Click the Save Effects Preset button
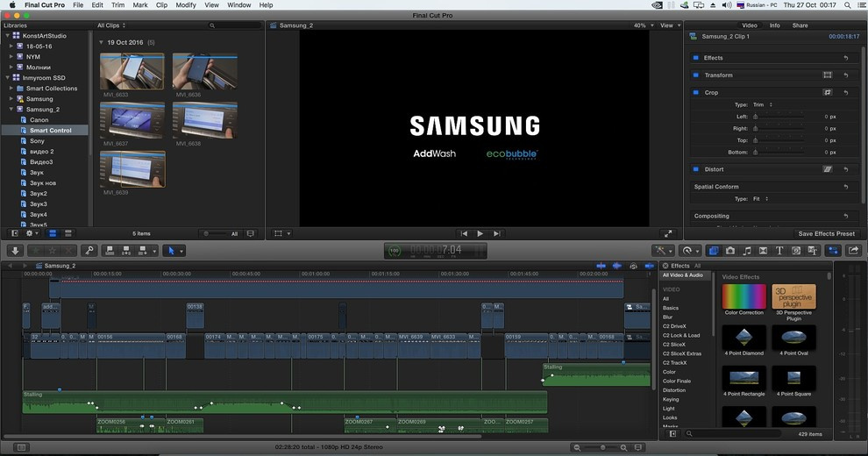868x456 pixels. 826,234
